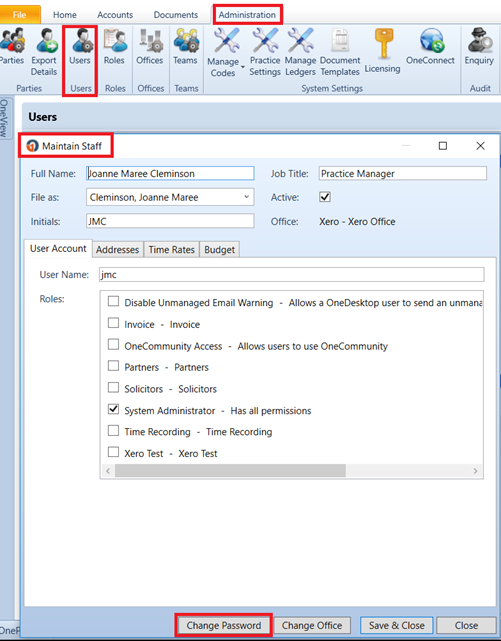The height and width of the screenshot is (641, 501).
Task: Click the Change Office button
Action: tap(312, 625)
